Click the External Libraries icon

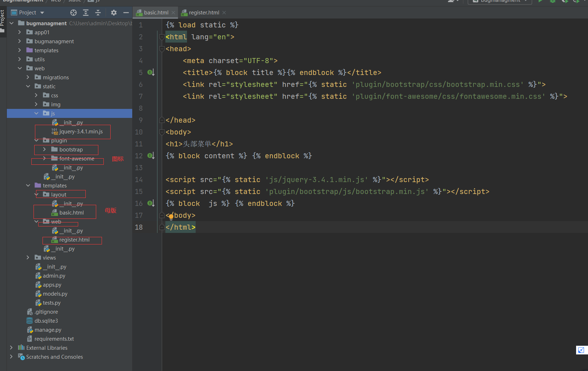click(21, 348)
